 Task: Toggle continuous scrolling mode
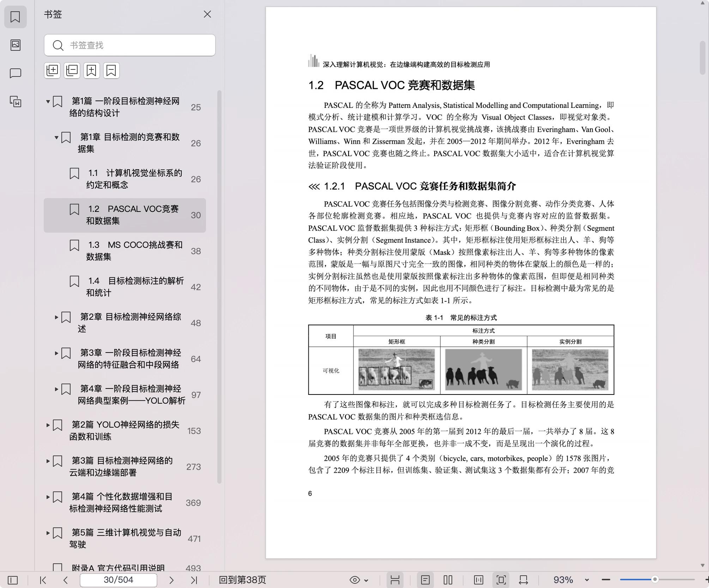click(395, 580)
